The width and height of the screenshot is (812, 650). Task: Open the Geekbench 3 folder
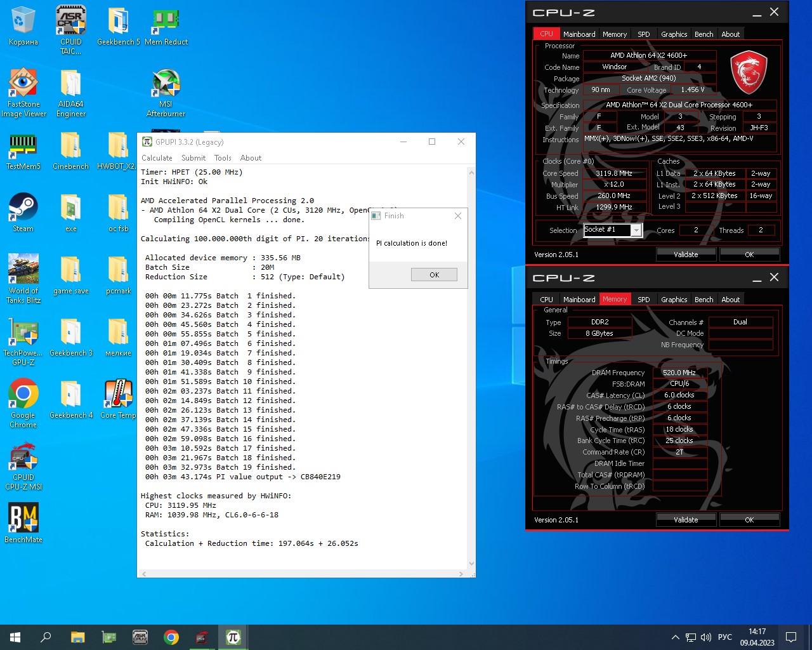(71, 336)
